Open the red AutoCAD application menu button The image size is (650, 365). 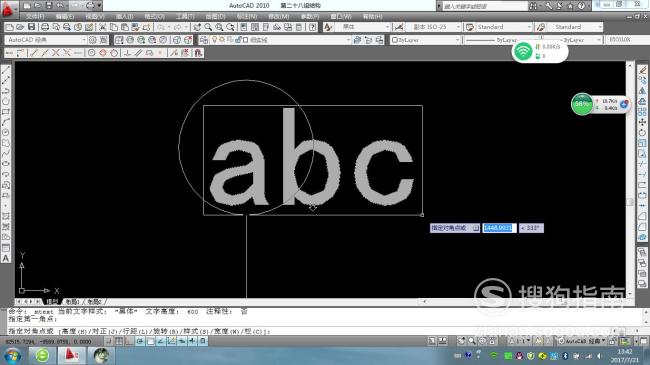click(7, 9)
